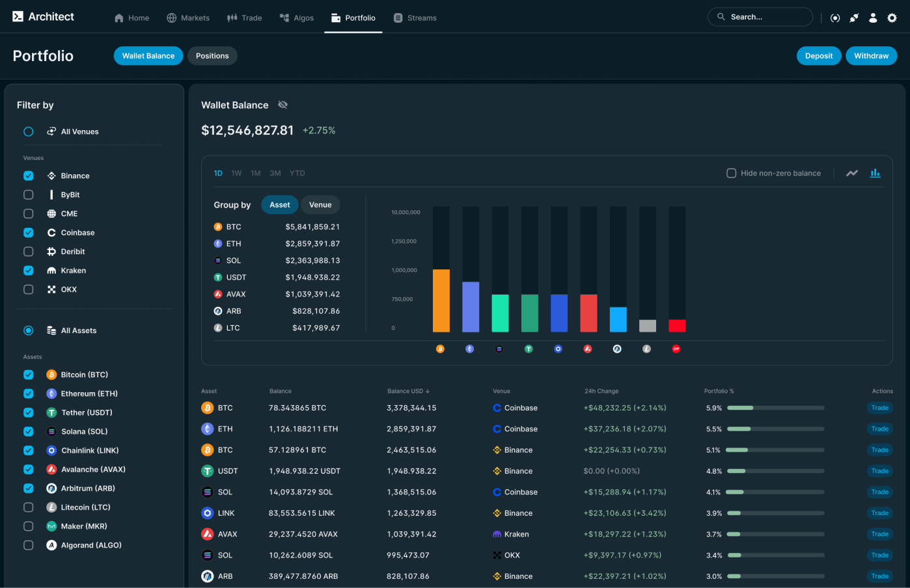Image resolution: width=910 pixels, height=588 pixels.
Task: Switch to the Positions tab
Action: point(212,55)
